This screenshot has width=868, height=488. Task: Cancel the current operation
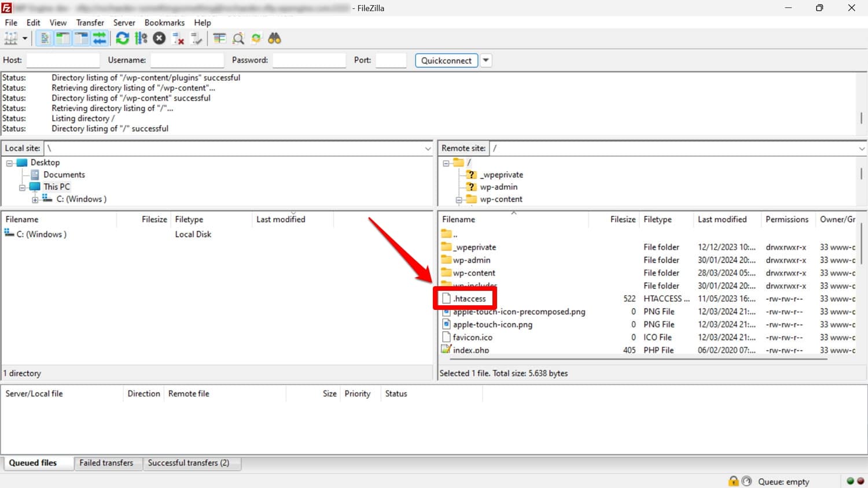(x=159, y=39)
